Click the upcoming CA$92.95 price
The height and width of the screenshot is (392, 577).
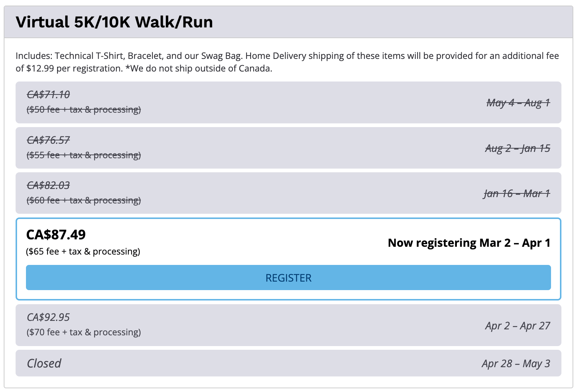point(48,317)
